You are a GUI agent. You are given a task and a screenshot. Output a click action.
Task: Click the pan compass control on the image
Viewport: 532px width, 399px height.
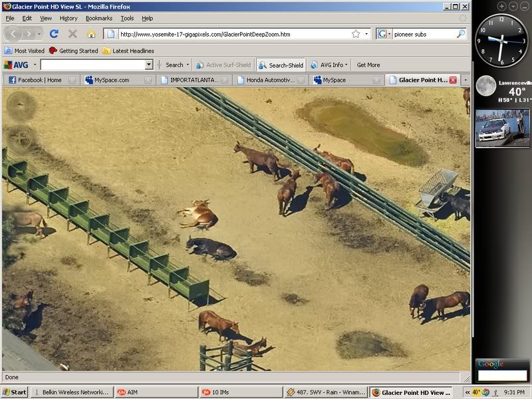[x=19, y=105]
